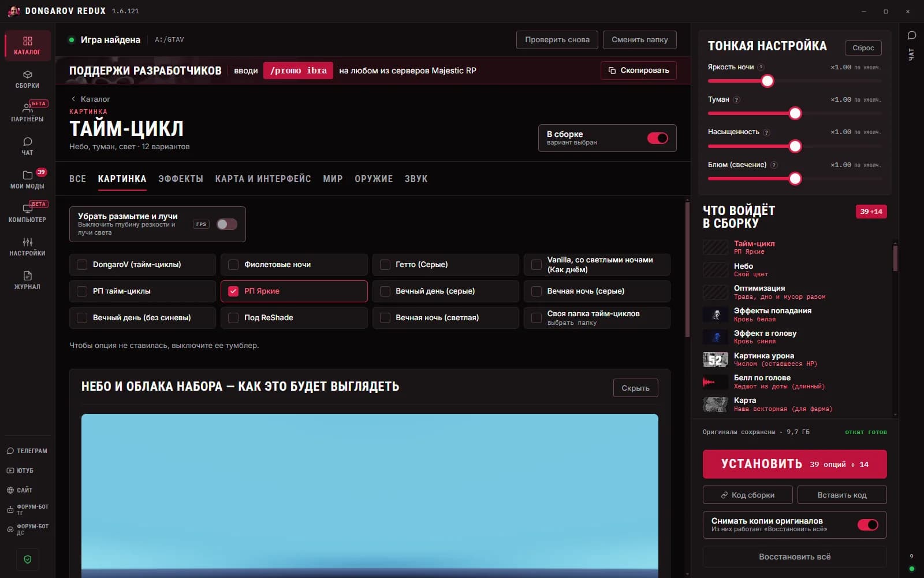Click the Яркость ночи slider handle

tap(767, 81)
